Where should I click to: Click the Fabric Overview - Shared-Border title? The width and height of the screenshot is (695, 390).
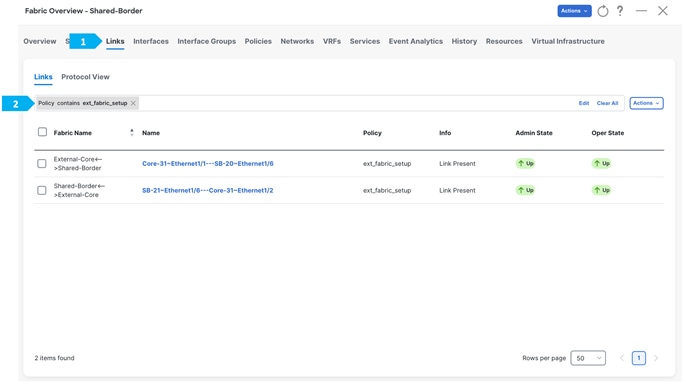point(83,11)
